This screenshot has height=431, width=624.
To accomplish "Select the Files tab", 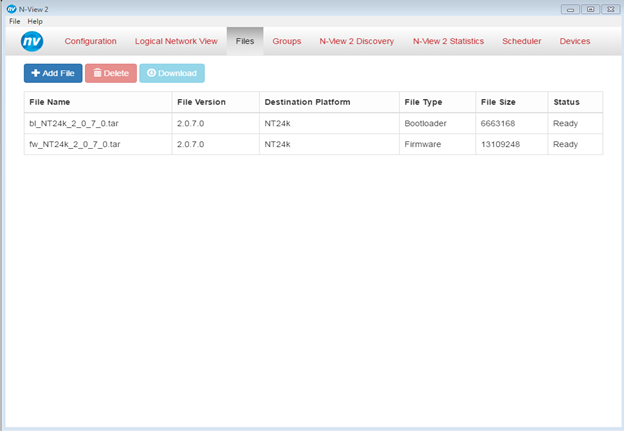I will click(245, 41).
